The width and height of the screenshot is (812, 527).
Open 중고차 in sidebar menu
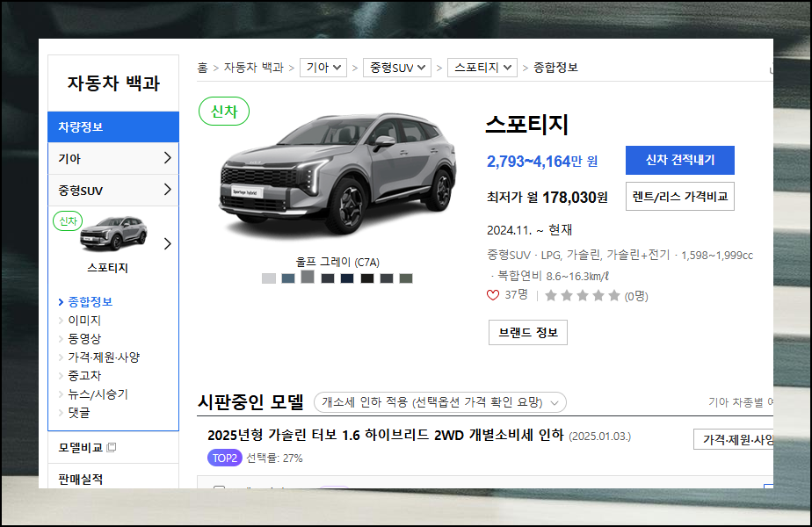[x=84, y=376]
